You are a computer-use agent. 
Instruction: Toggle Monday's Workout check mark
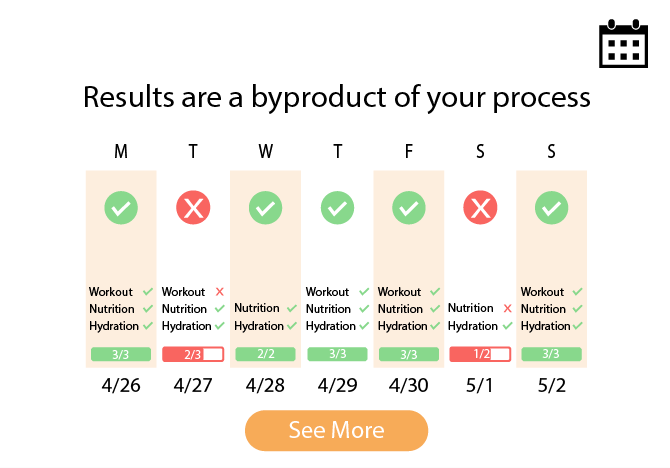148,292
